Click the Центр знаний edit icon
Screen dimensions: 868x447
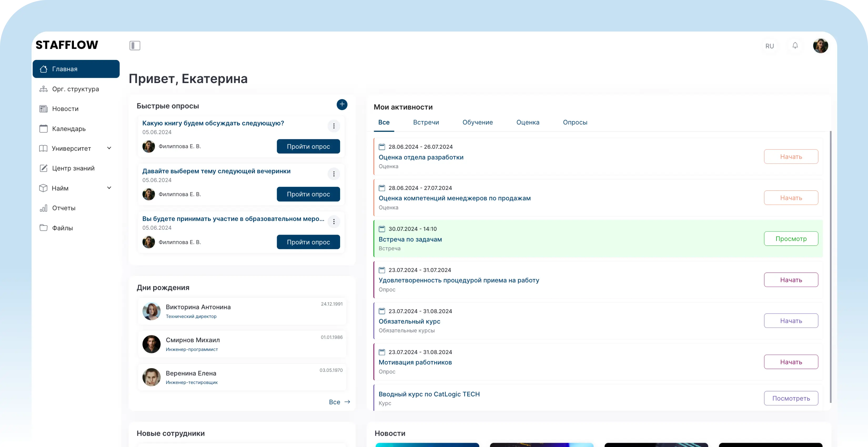point(43,168)
